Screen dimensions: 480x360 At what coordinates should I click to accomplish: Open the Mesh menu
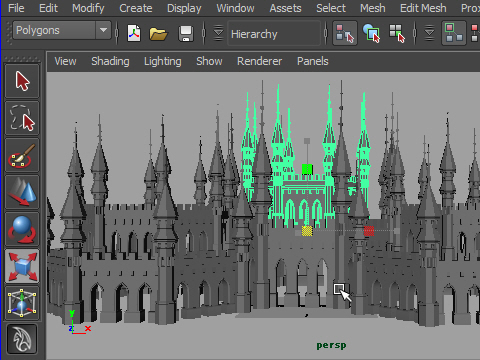[373, 8]
